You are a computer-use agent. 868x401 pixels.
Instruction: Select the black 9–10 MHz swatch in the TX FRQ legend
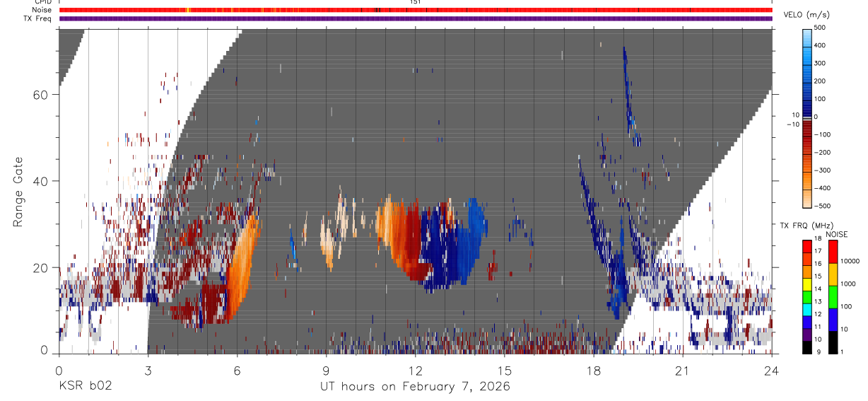pyautogui.click(x=807, y=347)
